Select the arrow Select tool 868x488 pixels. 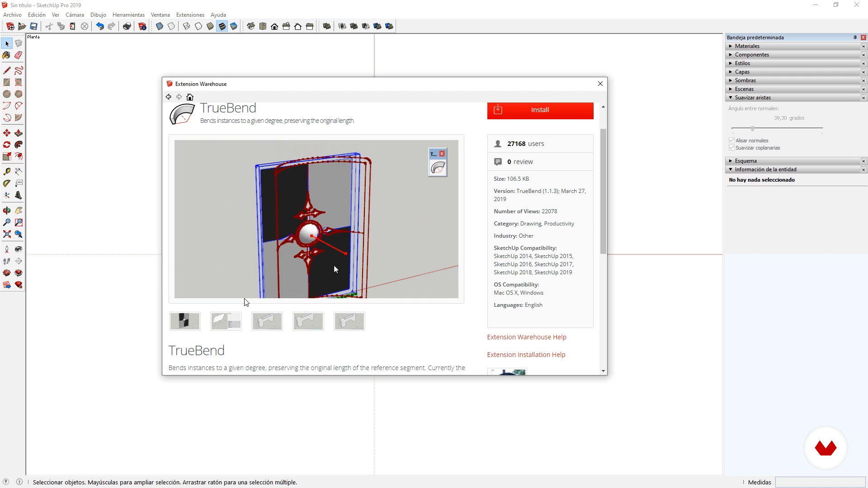coord(7,44)
